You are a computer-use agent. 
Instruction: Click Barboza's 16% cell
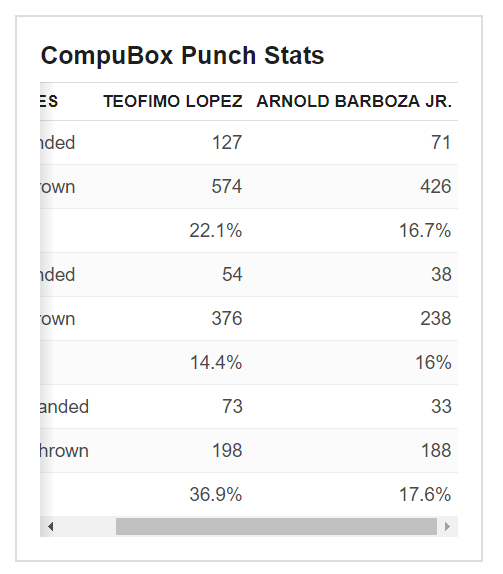click(433, 362)
